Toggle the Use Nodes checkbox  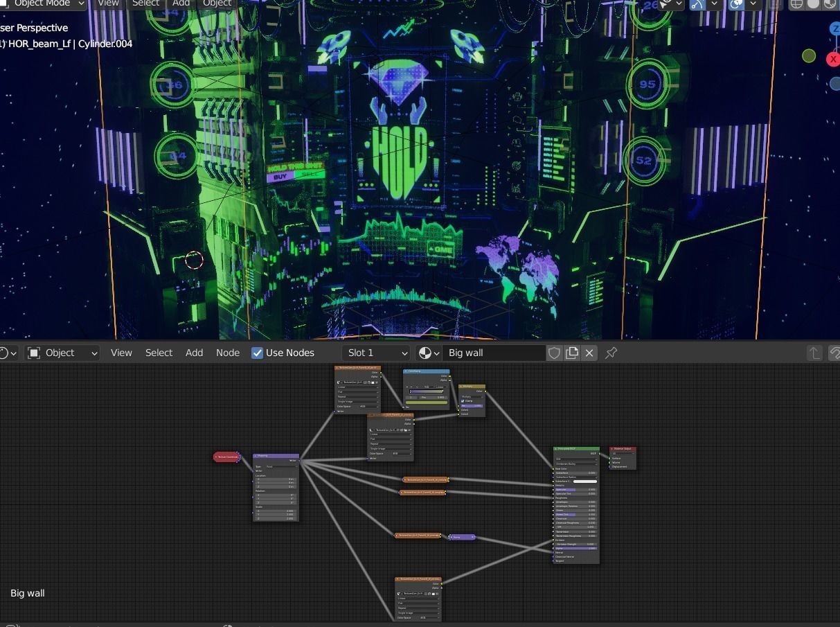coord(258,353)
